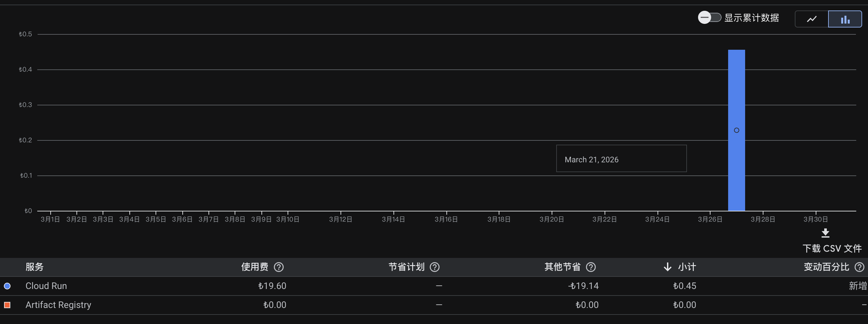Click the March 21, 2026 tooltip

(x=621, y=159)
